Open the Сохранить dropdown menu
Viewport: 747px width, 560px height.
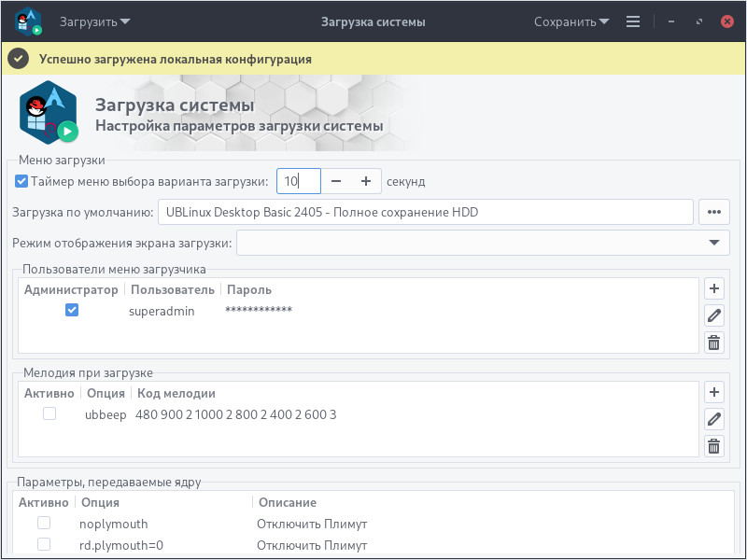[571, 21]
